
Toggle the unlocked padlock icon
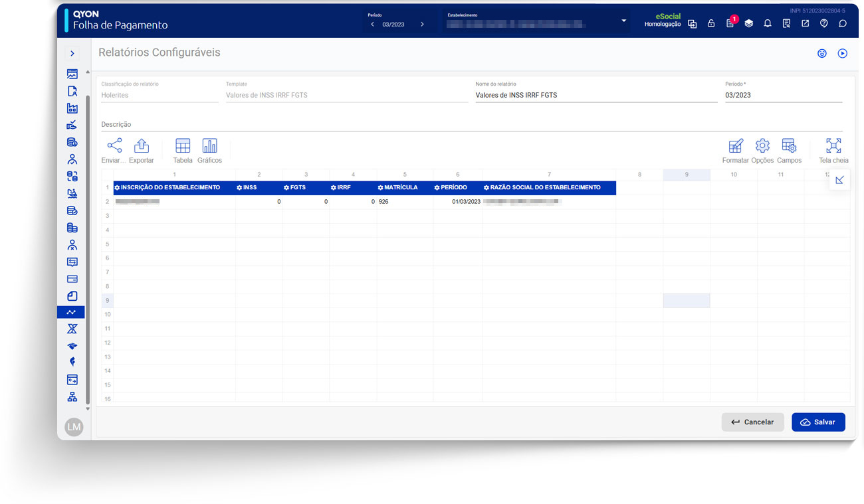point(711,23)
